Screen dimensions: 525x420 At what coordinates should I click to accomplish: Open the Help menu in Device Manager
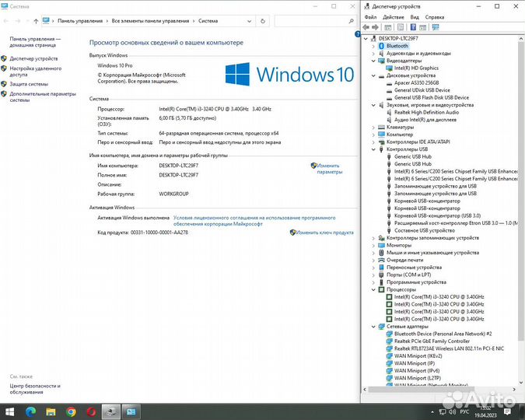click(x=435, y=17)
